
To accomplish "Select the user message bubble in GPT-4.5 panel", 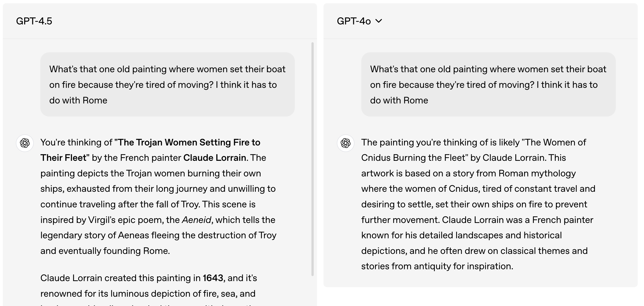I will [x=167, y=84].
